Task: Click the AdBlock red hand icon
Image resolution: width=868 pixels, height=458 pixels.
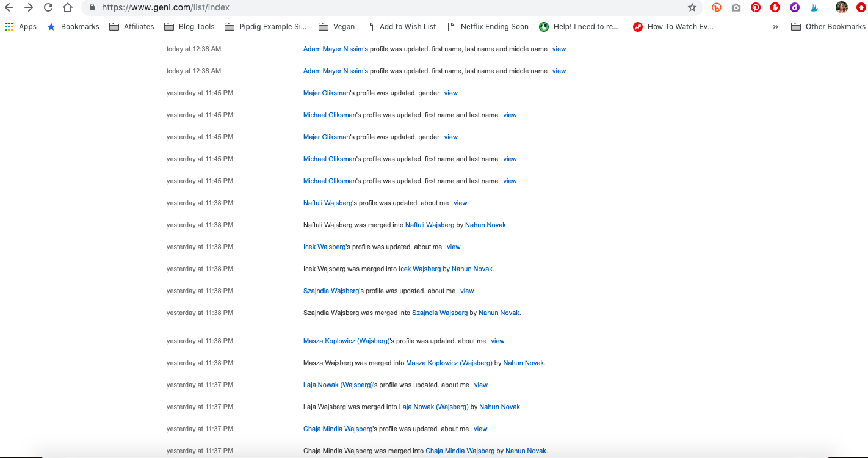Action: [775, 8]
